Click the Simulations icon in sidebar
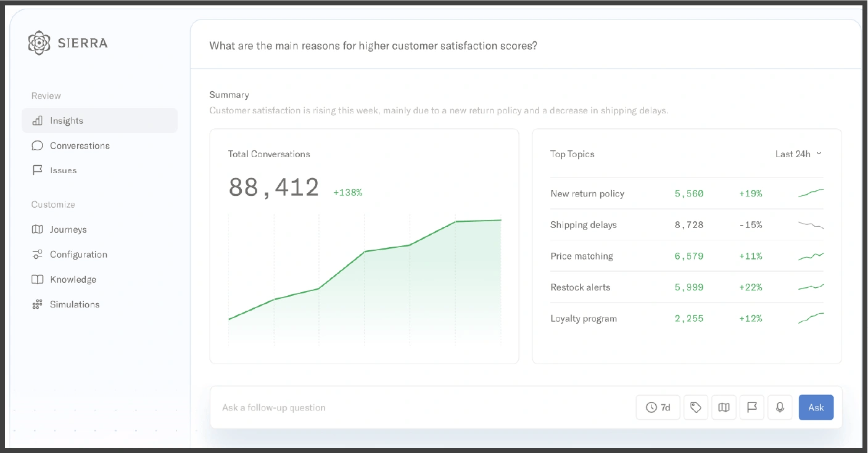This screenshot has width=868, height=453. (37, 304)
